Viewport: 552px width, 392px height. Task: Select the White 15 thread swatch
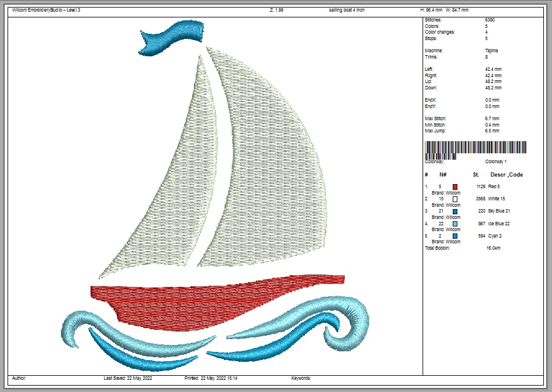point(455,199)
